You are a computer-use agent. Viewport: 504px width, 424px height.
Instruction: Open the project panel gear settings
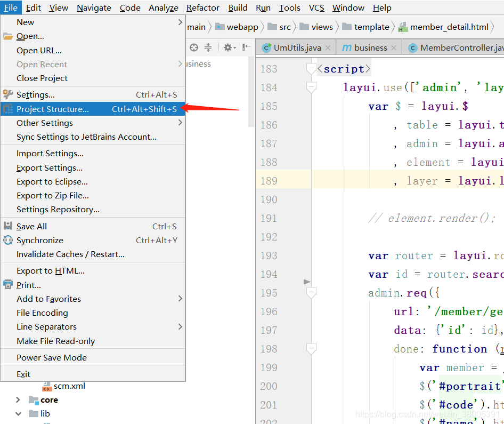coord(230,47)
